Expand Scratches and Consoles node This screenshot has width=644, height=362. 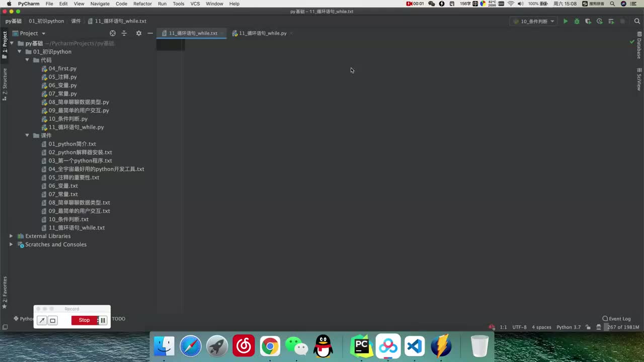pos(11,244)
